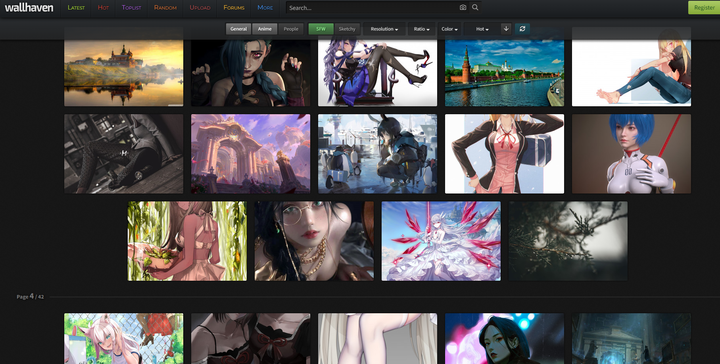The width and height of the screenshot is (720, 364).
Task: Open the Ratio dropdown
Action: pos(422,29)
